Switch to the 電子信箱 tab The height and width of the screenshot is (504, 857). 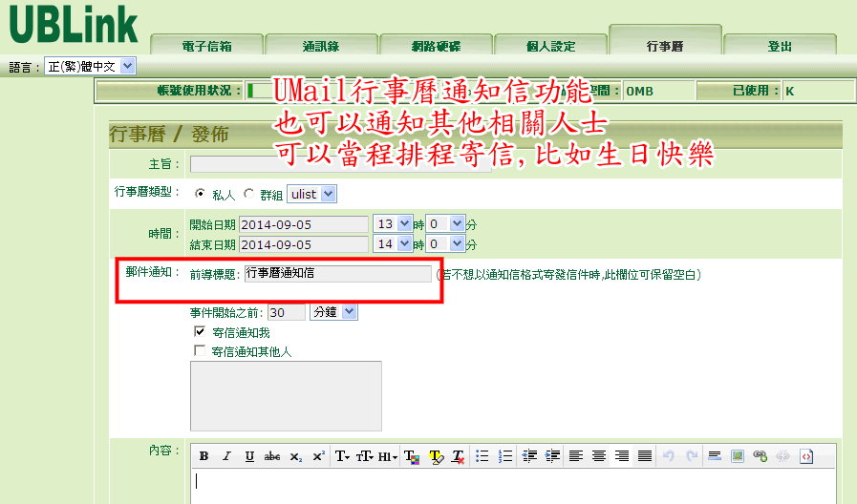click(x=206, y=46)
